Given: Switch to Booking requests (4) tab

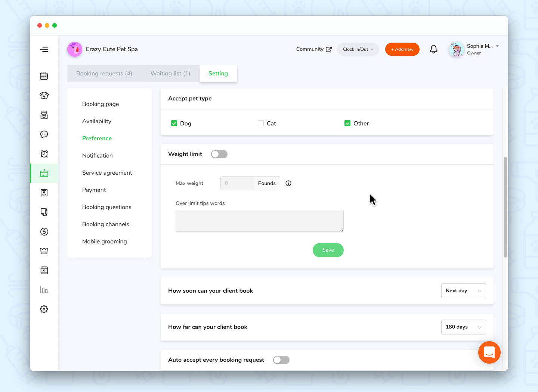Looking at the screenshot, I should pos(104,74).
